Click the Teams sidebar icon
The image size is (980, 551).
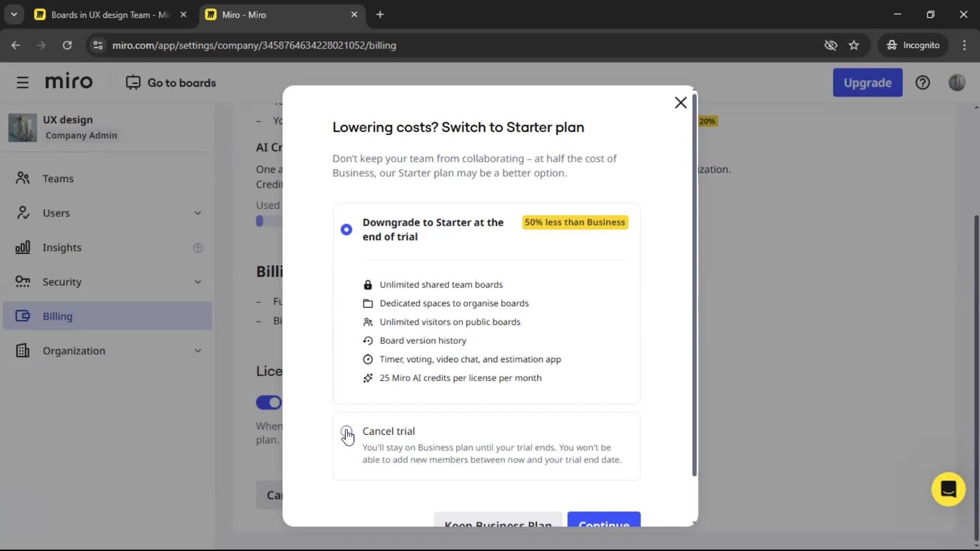(x=22, y=178)
